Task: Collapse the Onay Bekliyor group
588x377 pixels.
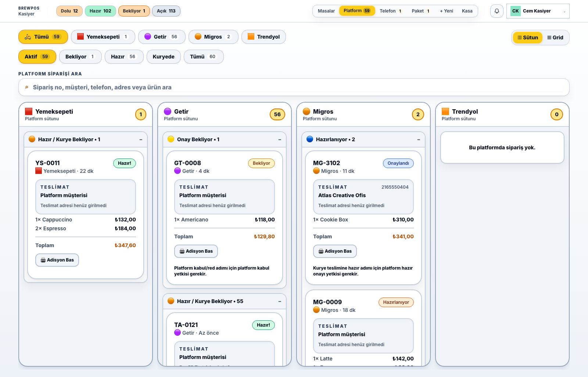Action: pyautogui.click(x=280, y=139)
